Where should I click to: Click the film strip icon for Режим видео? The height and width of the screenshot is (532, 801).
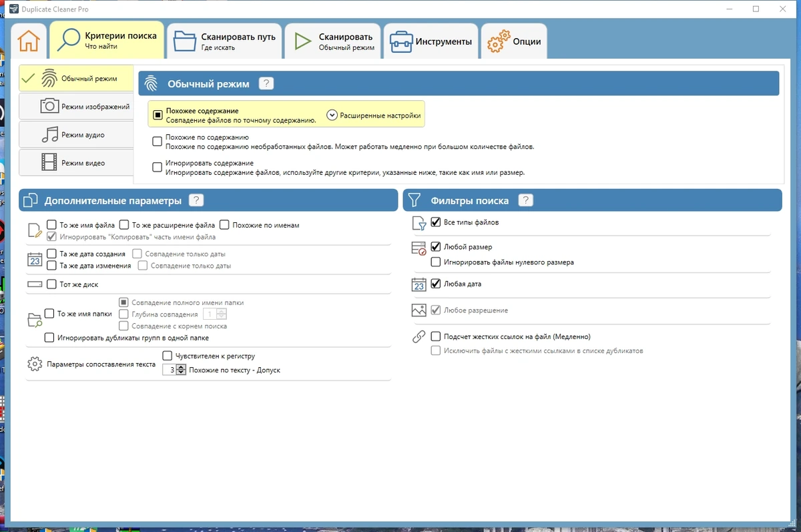(x=49, y=162)
